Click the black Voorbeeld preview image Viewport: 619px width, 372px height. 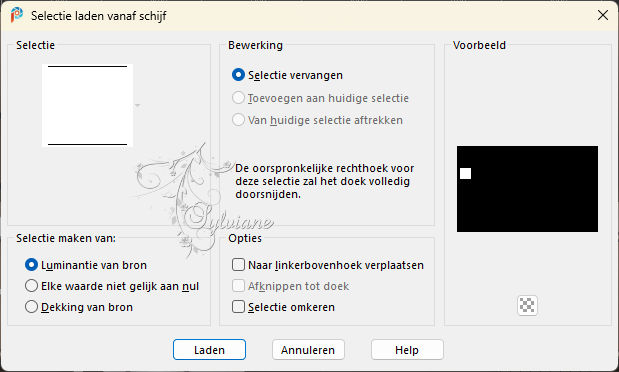(x=527, y=189)
